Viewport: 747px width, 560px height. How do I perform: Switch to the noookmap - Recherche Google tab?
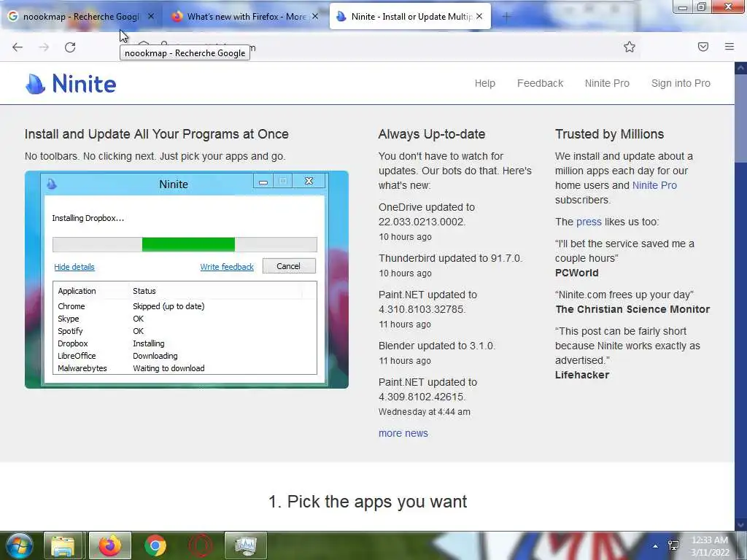[81, 17]
